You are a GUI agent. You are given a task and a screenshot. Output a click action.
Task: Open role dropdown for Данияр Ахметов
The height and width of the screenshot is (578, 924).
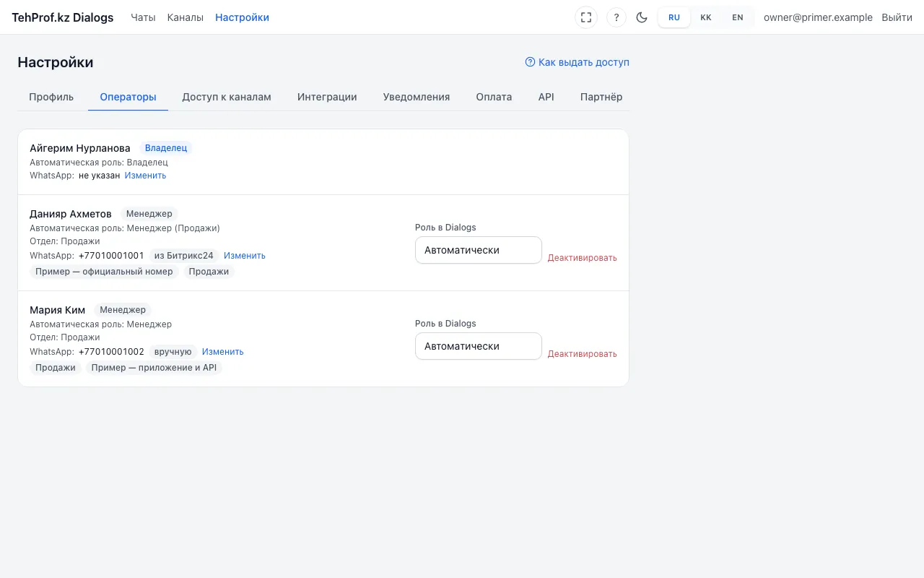point(479,250)
